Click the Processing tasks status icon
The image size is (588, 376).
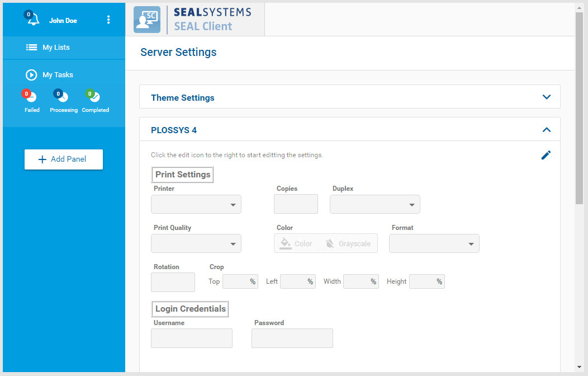pos(63,97)
